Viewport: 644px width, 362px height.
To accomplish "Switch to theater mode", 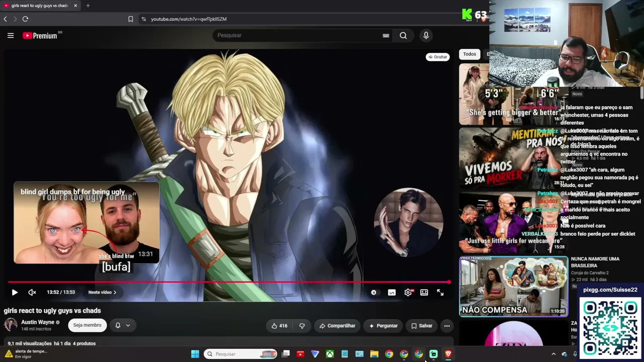I will [x=424, y=292].
